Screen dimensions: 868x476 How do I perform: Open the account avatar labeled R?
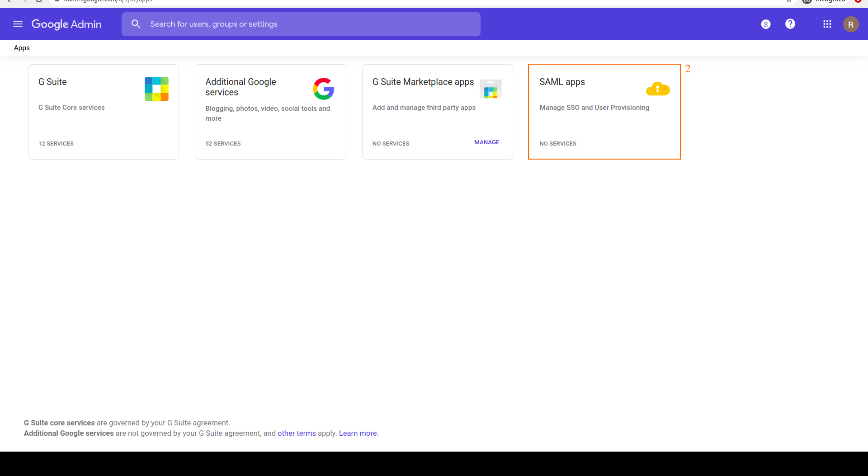coord(850,24)
